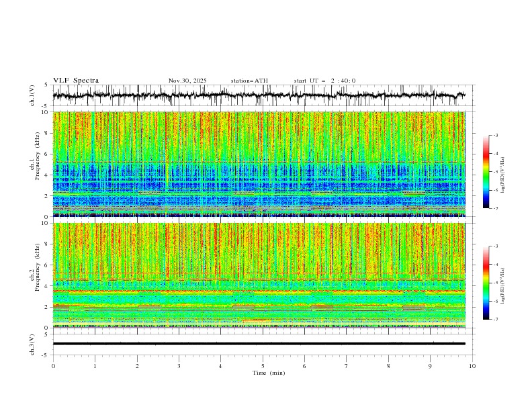Click the "0" tick on the time axis
The image size is (532, 411).
point(53,366)
